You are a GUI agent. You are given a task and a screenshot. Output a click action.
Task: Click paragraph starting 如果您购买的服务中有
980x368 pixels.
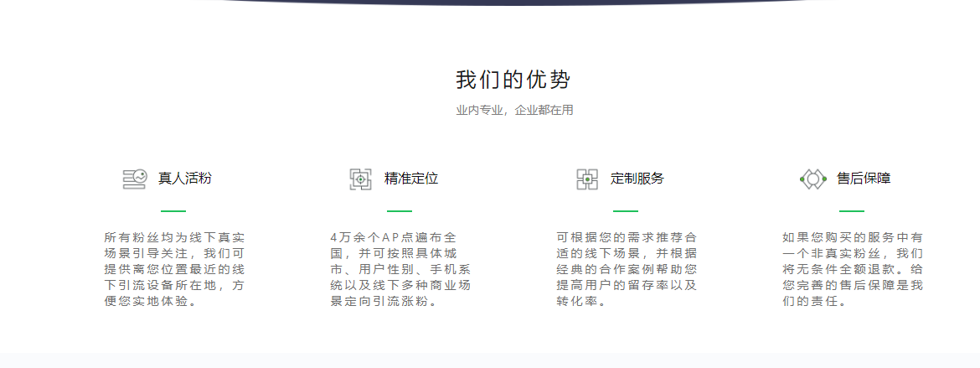[854, 270]
